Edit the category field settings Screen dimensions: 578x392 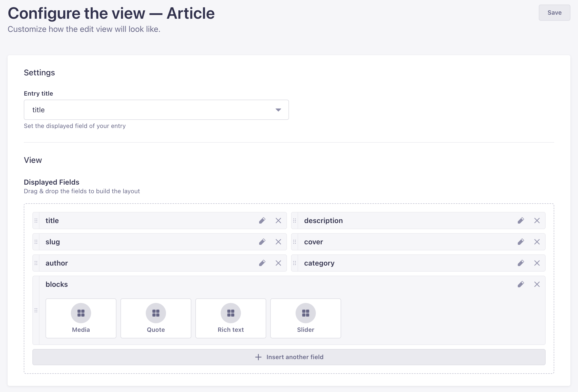(521, 263)
